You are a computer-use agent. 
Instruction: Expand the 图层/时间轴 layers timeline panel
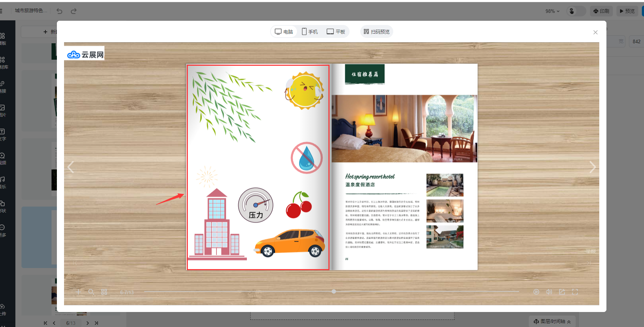coord(552,321)
